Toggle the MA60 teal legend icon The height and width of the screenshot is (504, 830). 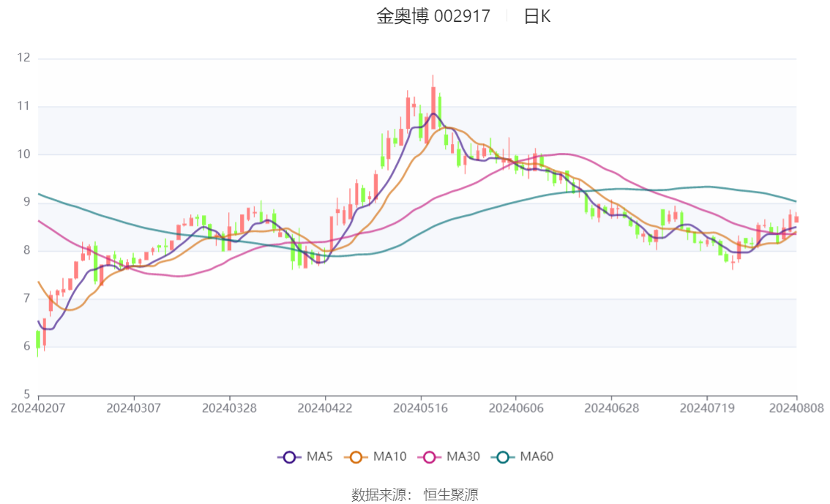[x=503, y=457]
